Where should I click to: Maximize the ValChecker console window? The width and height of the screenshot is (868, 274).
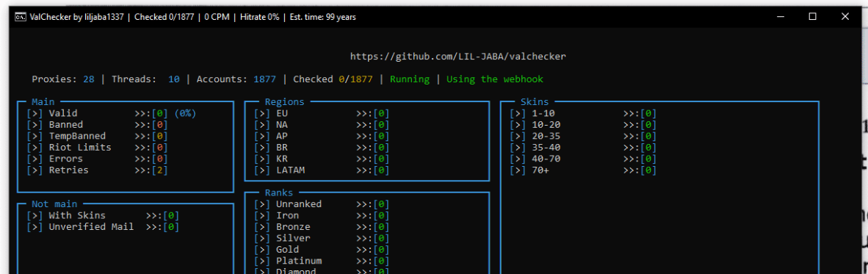tap(813, 17)
